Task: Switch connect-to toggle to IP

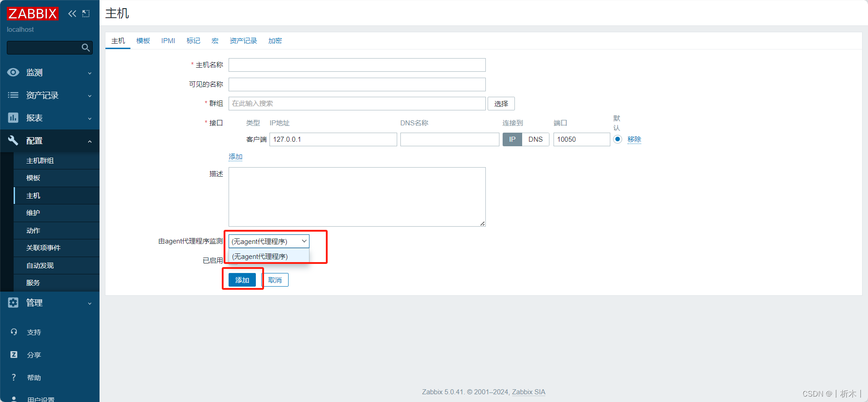Action: pos(512,139)
